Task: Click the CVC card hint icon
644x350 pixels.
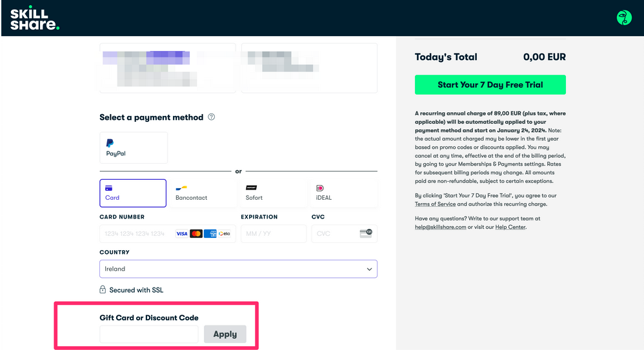Action: pyautogui.click(x=365, y=233)
